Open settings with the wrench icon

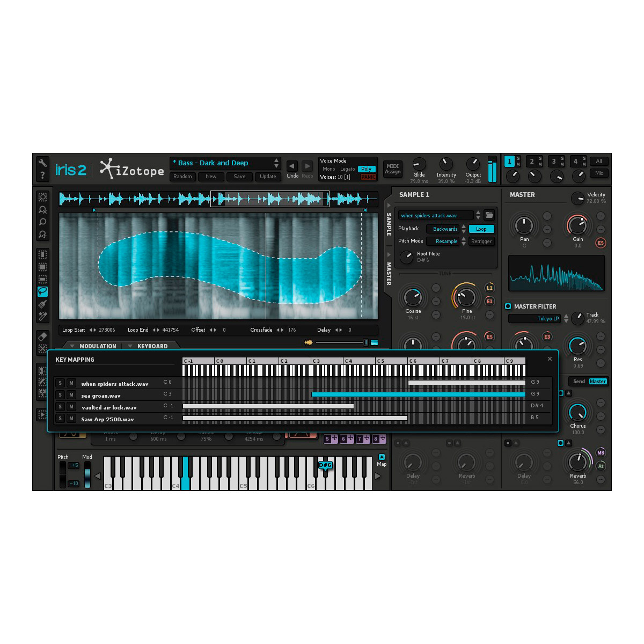[42, 163]
